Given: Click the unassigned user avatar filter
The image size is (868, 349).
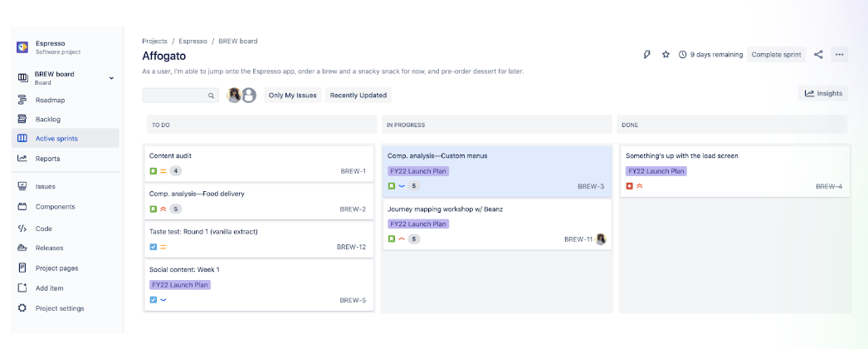Looking at the screenshot, I should [x=248, y=95].
